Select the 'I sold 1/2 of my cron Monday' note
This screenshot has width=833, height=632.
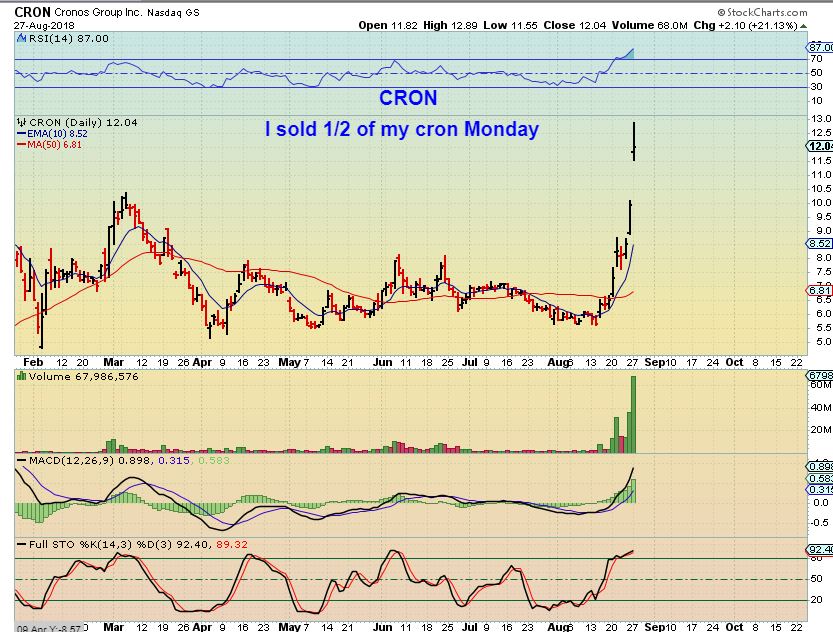click(401, 129)
